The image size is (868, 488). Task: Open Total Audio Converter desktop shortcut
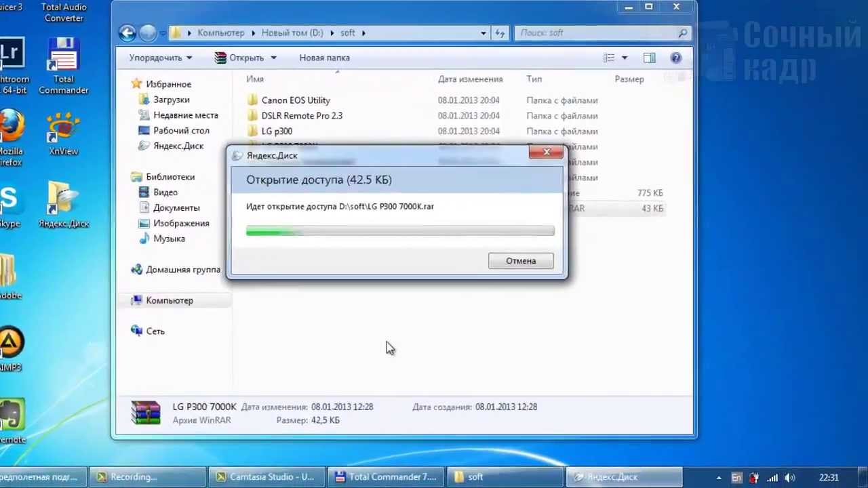pyautogui.click(x=64, y=12)
